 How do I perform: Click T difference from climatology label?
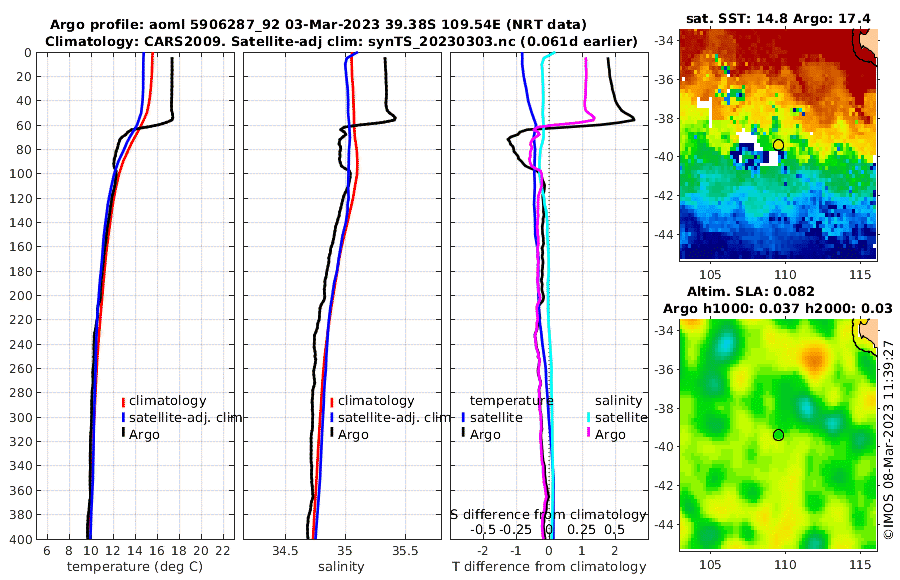[549, 567]
